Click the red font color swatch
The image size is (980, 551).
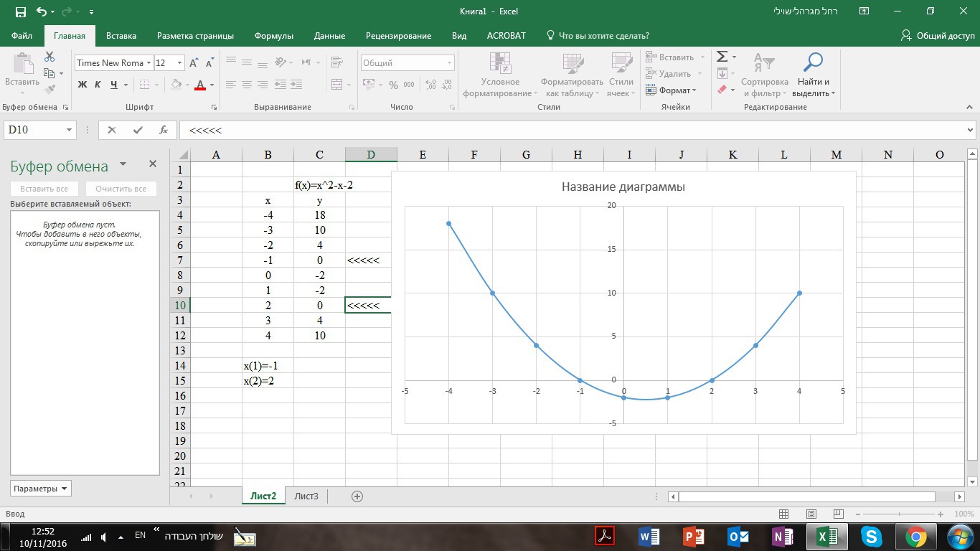[200, 85]
